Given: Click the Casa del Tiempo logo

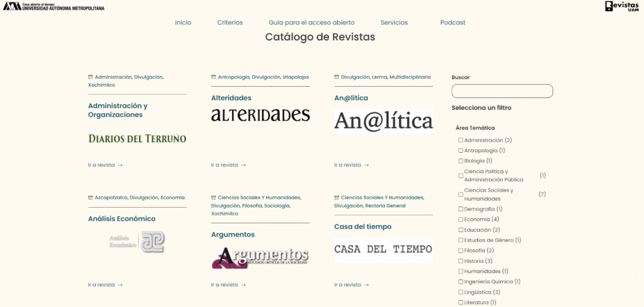Looking at the screenshot, I should click(383, 249).
